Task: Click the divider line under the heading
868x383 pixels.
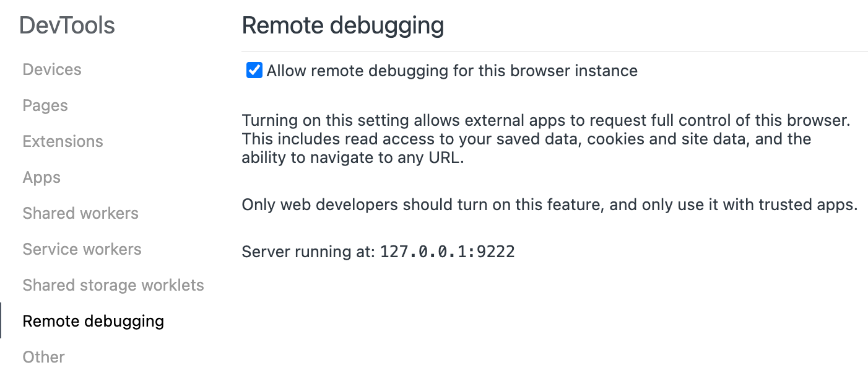Action: (x=554, y=51)
